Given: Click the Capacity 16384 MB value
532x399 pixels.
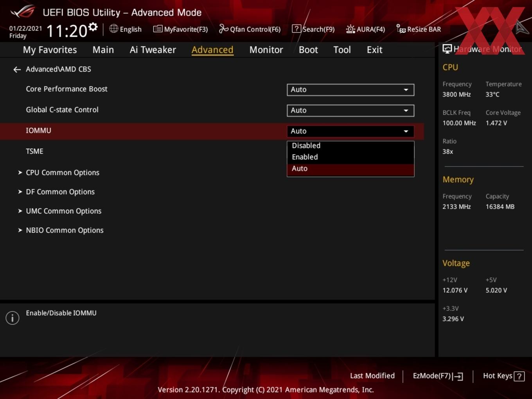Looking at the screenshot, I should (500, 207).
